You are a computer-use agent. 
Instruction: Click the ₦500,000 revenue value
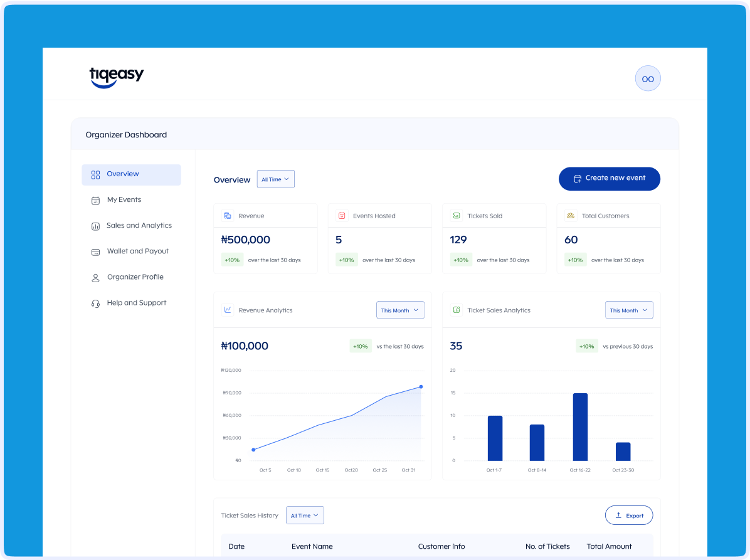click(245, 240)
